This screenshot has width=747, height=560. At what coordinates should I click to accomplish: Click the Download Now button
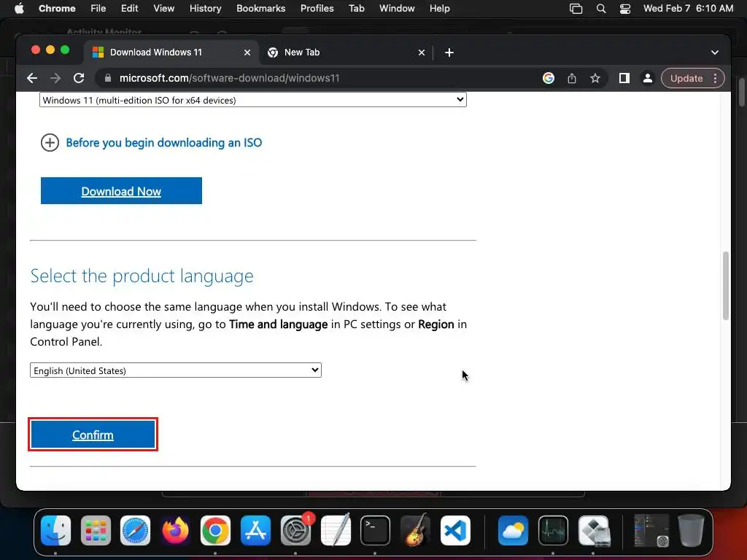point(122,191)
